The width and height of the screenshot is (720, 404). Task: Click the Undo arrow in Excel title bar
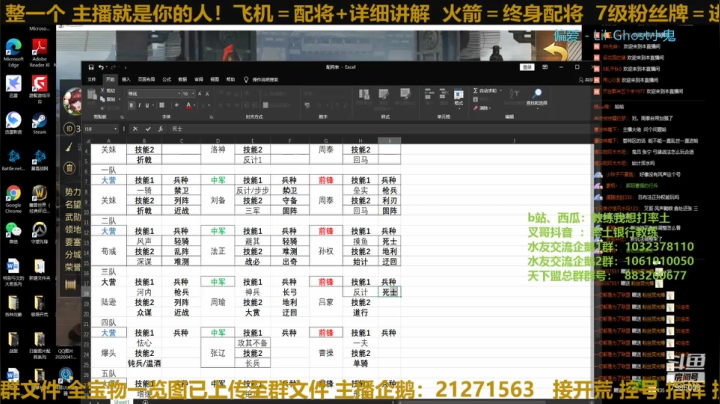tap(101, 67)
